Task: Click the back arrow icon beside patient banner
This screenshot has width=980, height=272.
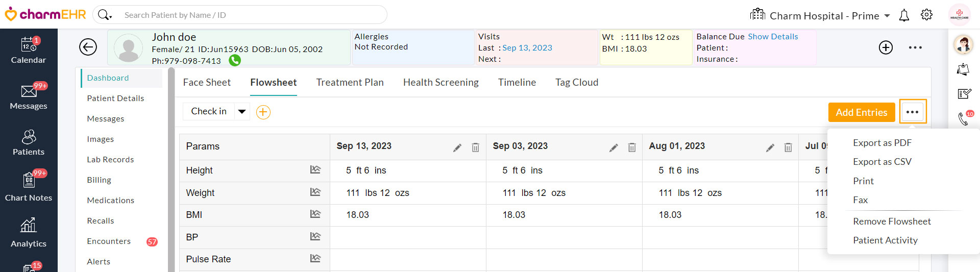Action: 88,47
